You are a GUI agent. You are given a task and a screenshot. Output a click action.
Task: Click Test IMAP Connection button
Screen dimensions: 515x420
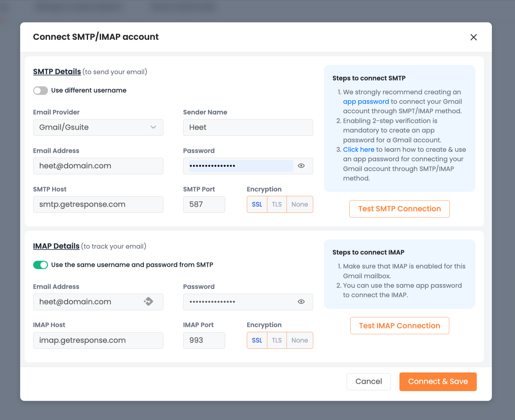coord(399,326)
